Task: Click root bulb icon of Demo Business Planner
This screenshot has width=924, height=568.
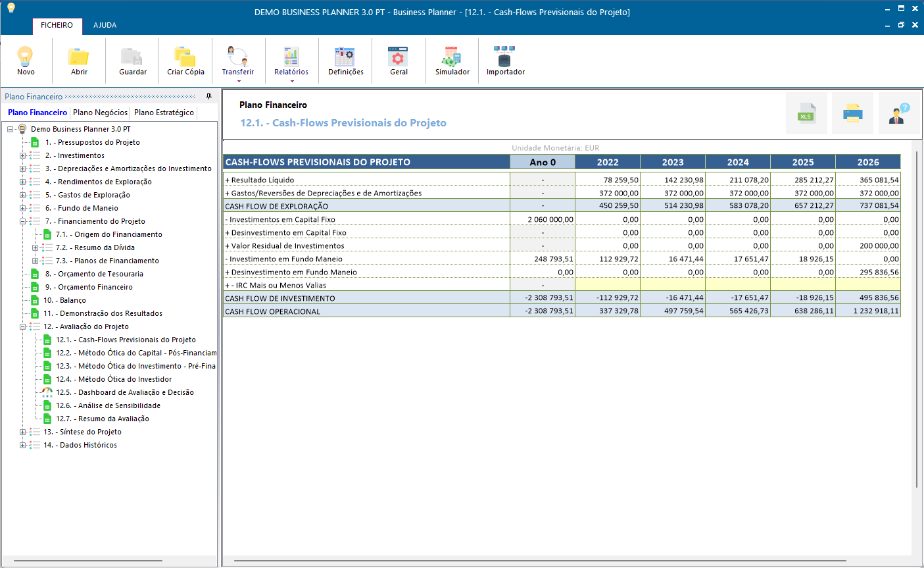Action: (22, 129)
